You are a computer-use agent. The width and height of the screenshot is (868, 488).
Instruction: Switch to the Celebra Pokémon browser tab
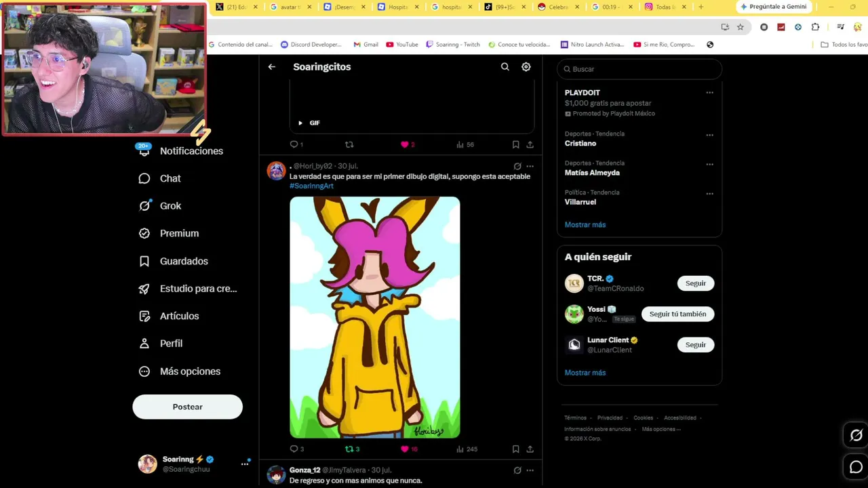(x=558, y=7)
